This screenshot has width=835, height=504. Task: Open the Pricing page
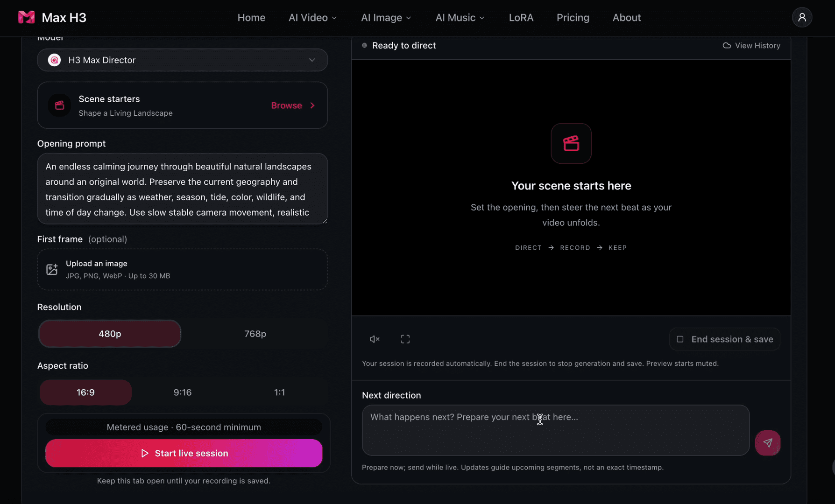pos(573,18)
